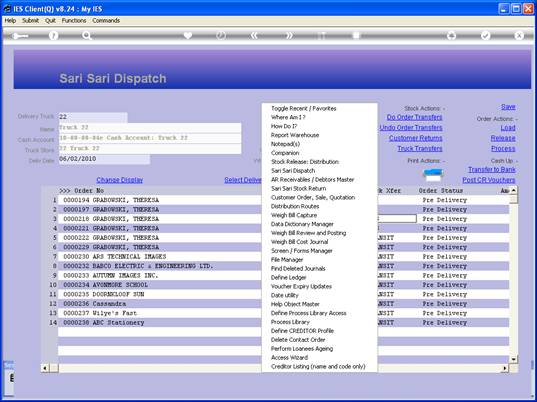This screenshot has width=537, height=402.
Task: Open Screen / Forms Manager entry
Action: click(x=301, y=251)
